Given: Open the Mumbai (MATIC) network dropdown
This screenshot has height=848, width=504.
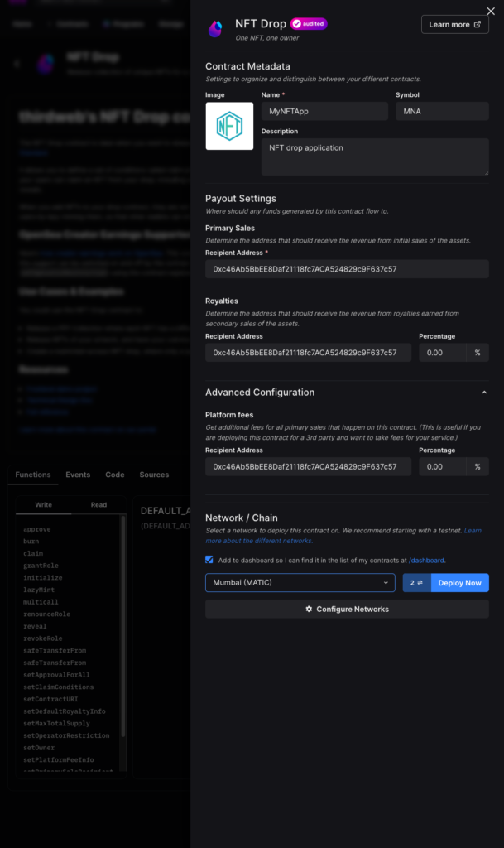Looking at the screenshot, I should tap(300, 582).
